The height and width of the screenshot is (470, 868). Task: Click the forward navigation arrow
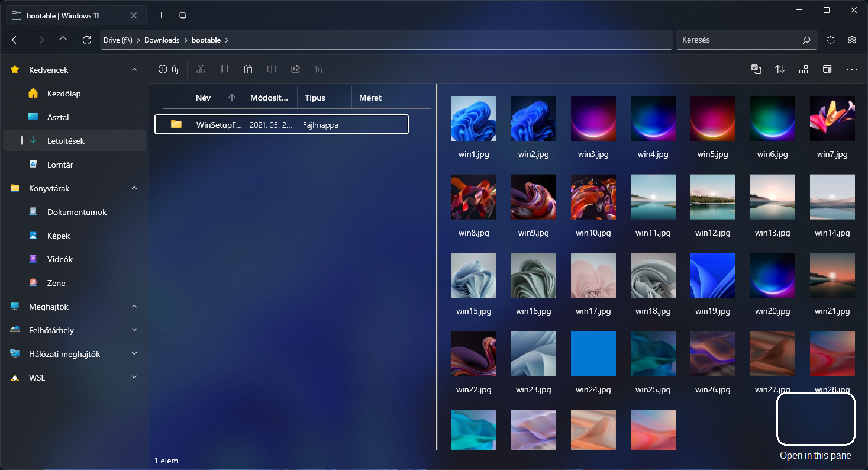pos(40,40)
